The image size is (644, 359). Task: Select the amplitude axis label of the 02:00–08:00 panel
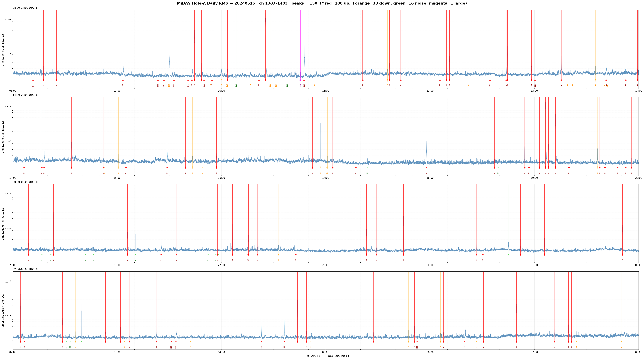click(x=3, y=310)
